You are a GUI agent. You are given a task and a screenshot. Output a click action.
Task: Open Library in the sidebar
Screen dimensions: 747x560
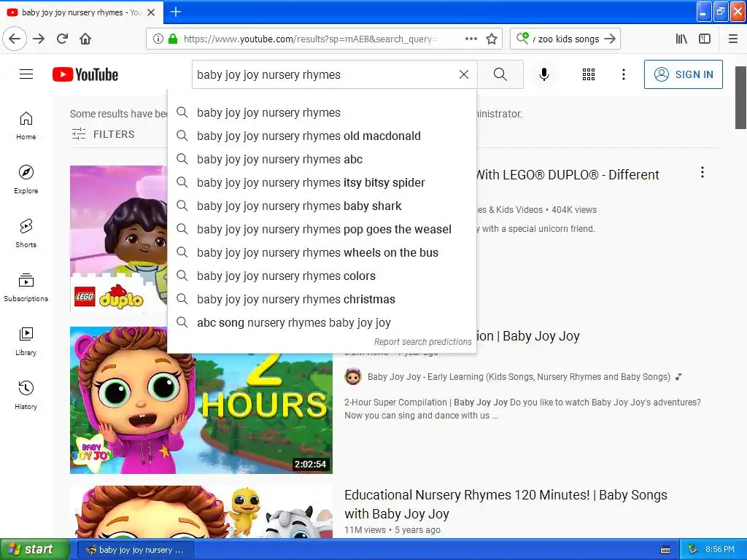26,341
